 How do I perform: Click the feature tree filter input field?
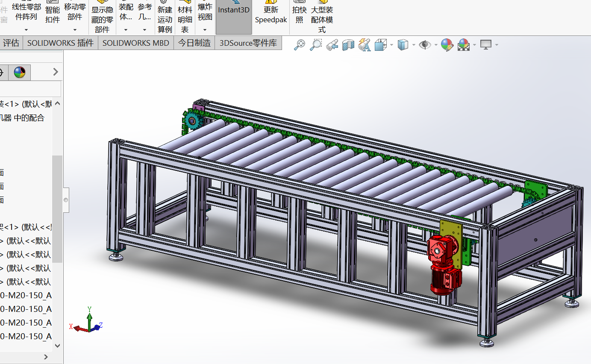[x=30, y=89]
